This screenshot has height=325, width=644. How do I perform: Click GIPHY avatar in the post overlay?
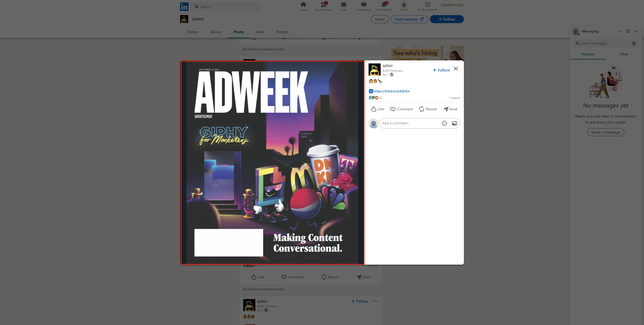pos(375,70)
